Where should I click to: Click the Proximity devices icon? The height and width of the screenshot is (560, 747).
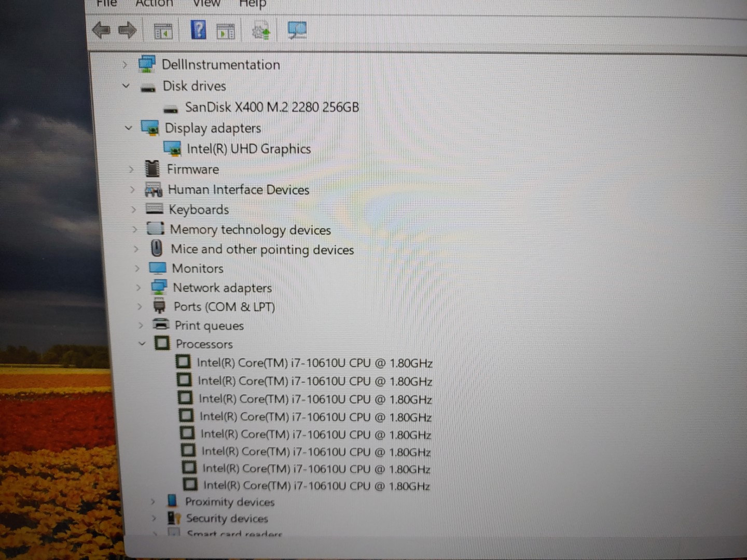click(x=172, y=500)
